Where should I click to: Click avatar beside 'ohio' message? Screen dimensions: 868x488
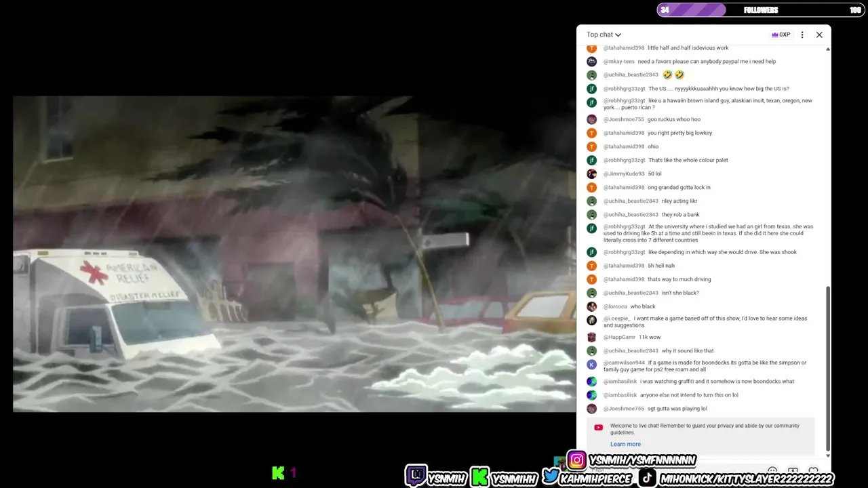592,146
